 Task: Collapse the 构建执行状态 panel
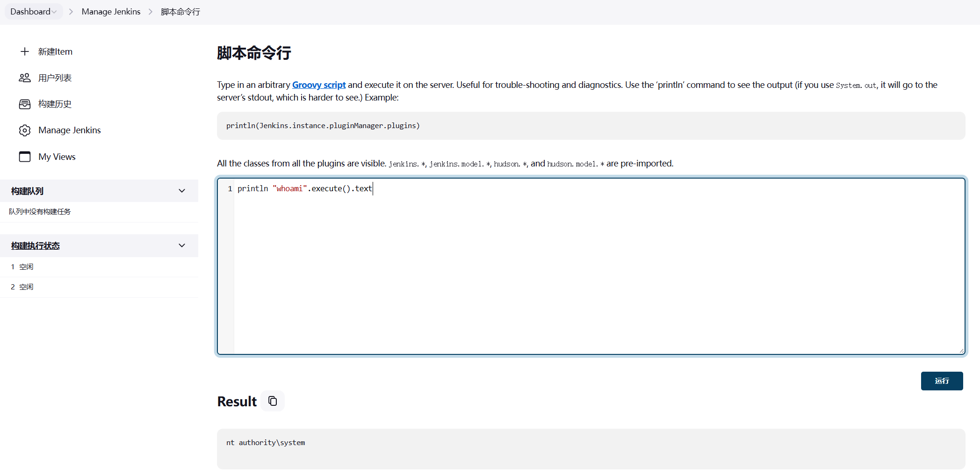pyautogui.click(x=182, y=245)
